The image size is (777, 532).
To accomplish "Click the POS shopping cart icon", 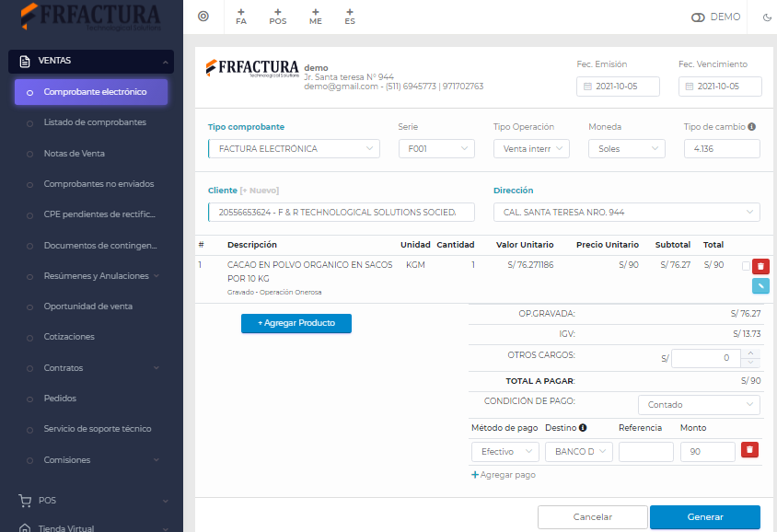I will 25,501.
